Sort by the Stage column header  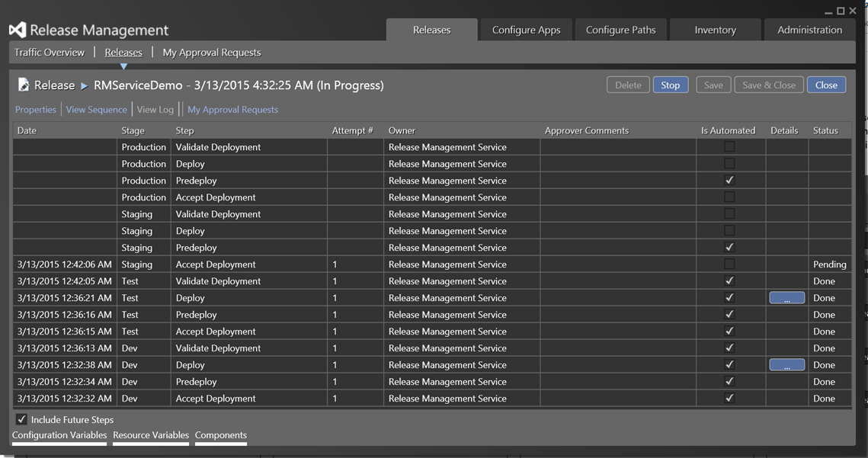pos(133,131)
